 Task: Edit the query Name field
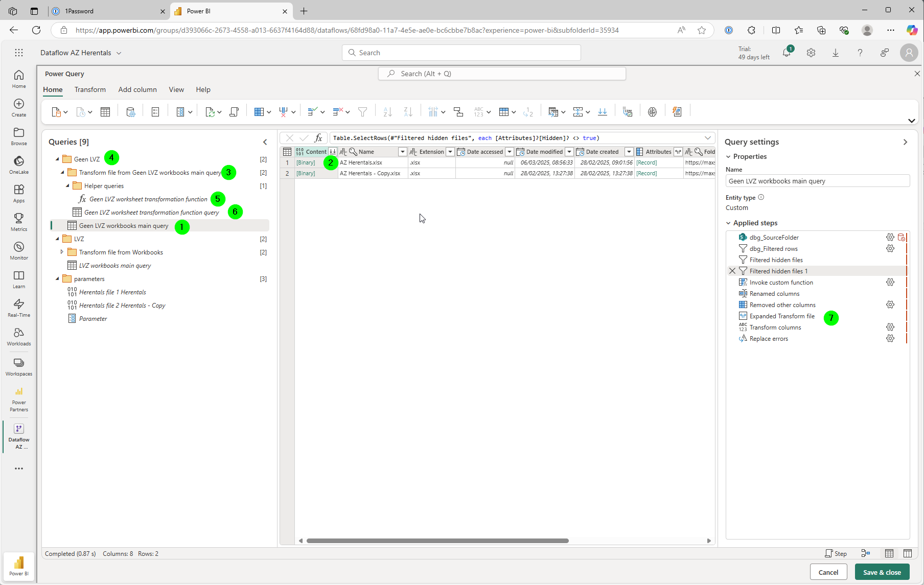coord(818,181)
